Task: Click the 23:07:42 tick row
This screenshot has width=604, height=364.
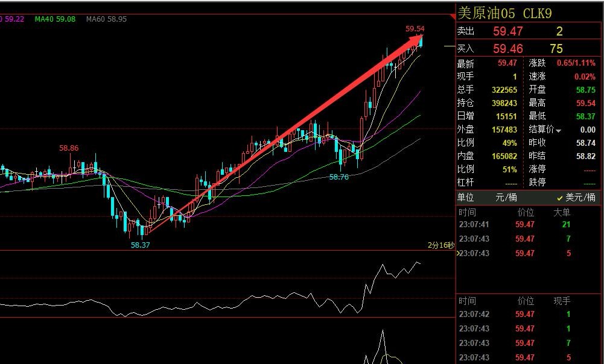Action: [x=515, y=315]
